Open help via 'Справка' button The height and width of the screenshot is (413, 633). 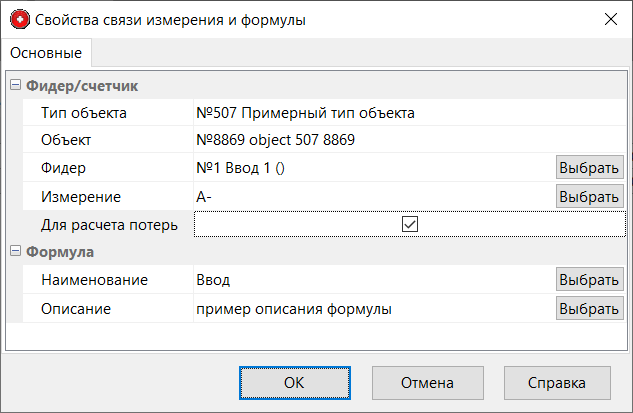coord(557,382)
